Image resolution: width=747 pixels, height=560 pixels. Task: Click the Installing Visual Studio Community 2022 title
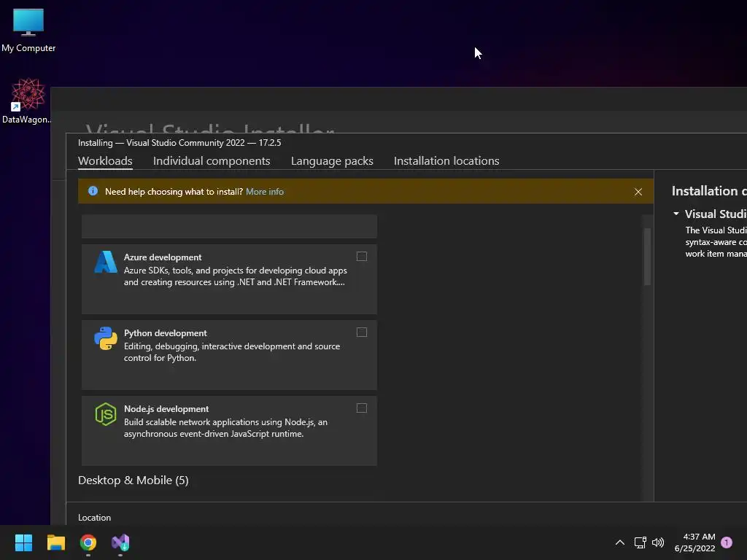[179, 143]
